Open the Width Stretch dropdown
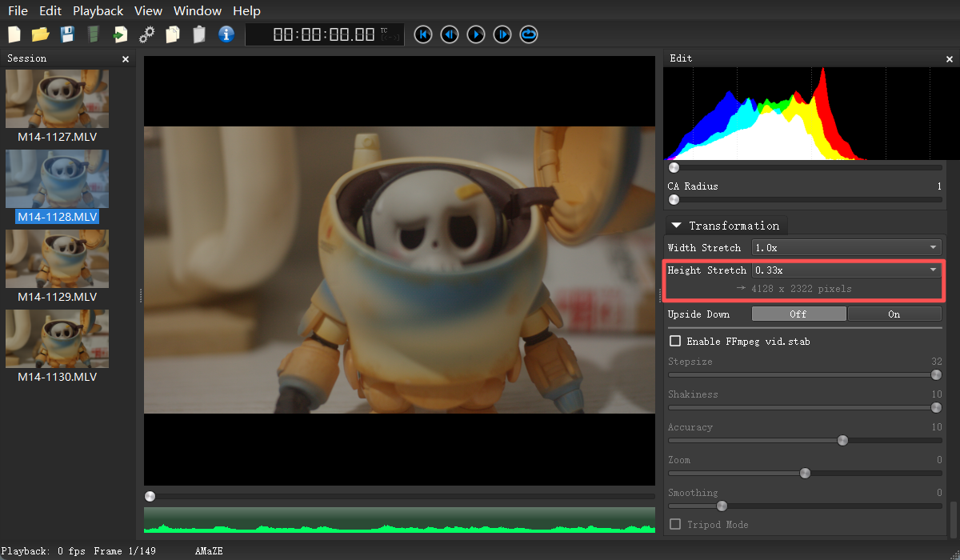960x560 pixels. point(846,248)
